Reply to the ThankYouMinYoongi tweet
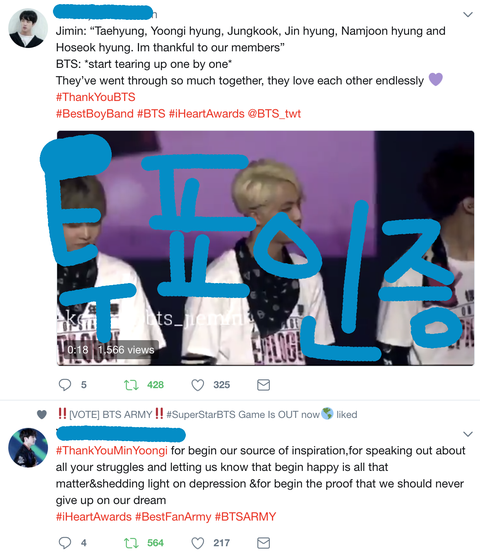This screenshot has width=480, height=557. (x=65, y=543)
